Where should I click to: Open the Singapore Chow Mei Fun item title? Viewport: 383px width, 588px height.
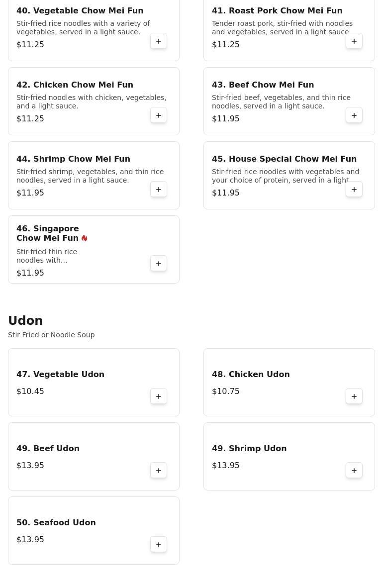point(48,233)
